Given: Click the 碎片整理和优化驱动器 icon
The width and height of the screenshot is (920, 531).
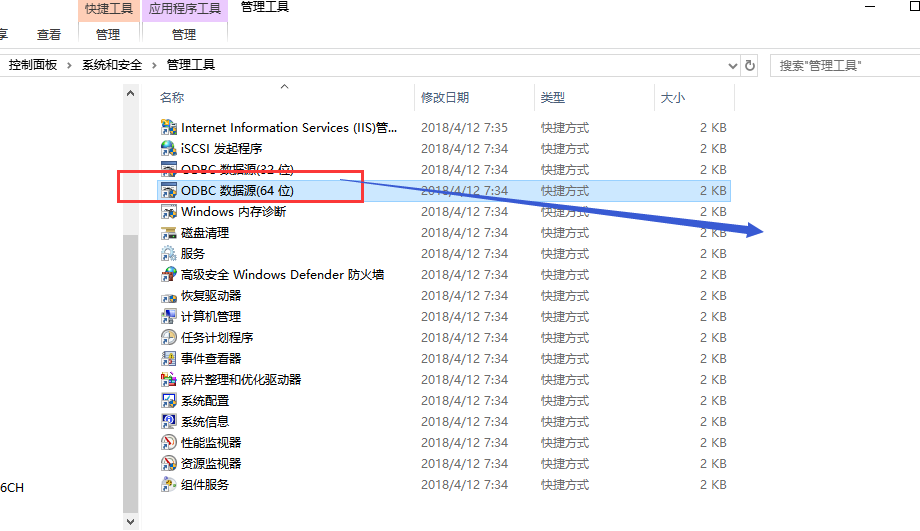Looking at the screenshot, I should pos(168,380).
